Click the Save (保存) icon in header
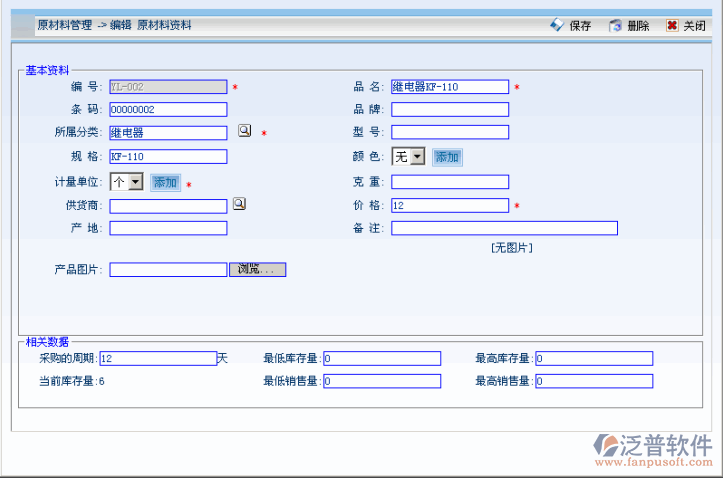The height and width of the screenshot is (478, 723). tap(557, 25)
